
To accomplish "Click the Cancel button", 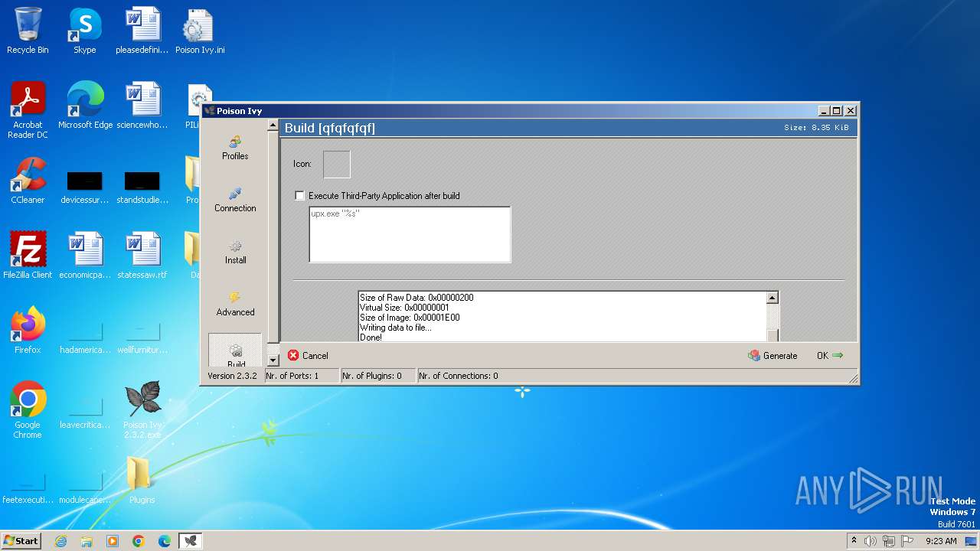I will (308, 356).
